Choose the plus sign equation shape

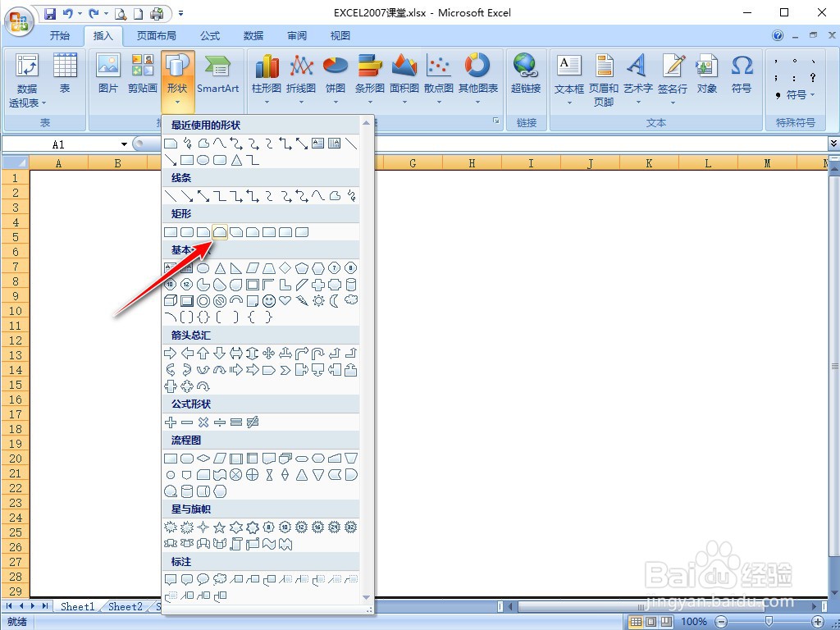171,422
